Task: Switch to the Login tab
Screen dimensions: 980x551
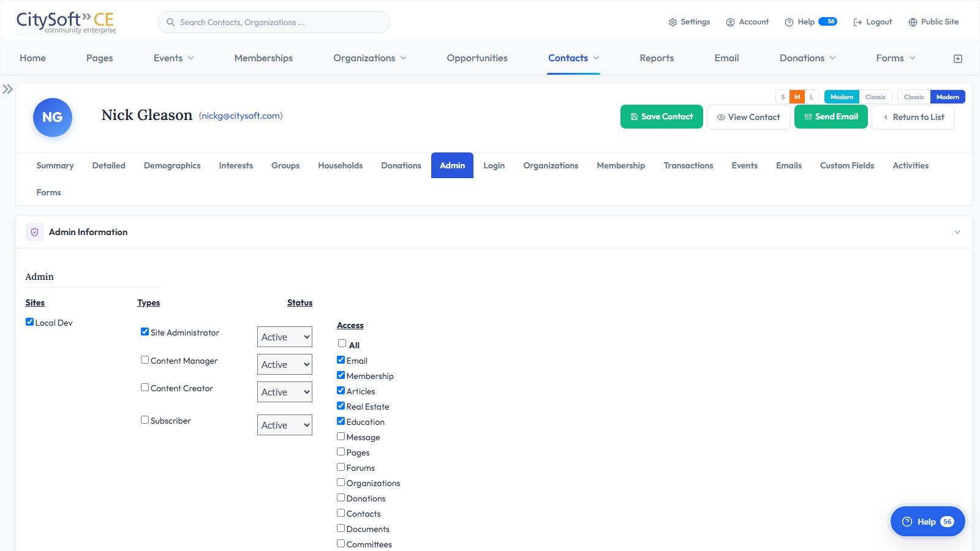Action: [x=494, y=165]
